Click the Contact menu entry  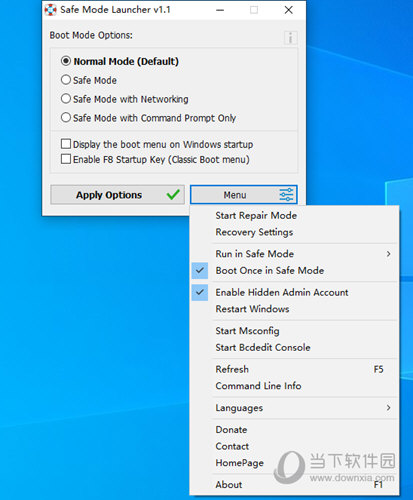pos(232,446)
